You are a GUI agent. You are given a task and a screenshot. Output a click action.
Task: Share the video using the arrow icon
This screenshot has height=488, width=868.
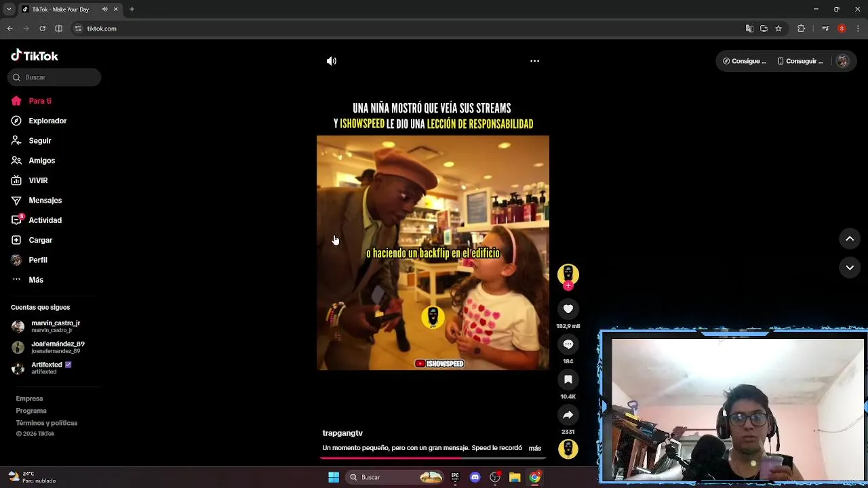[x=568, y=415]
